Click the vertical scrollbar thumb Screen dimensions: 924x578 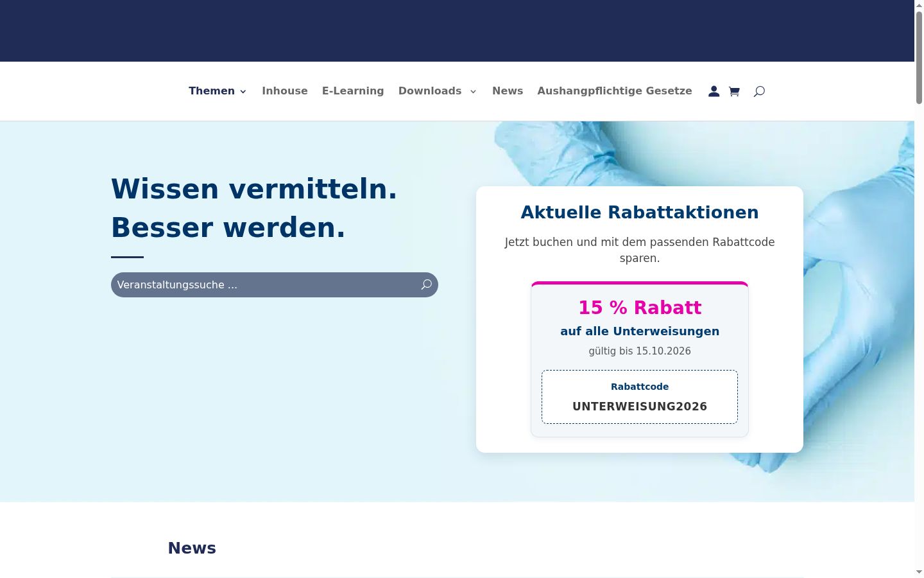919,58
